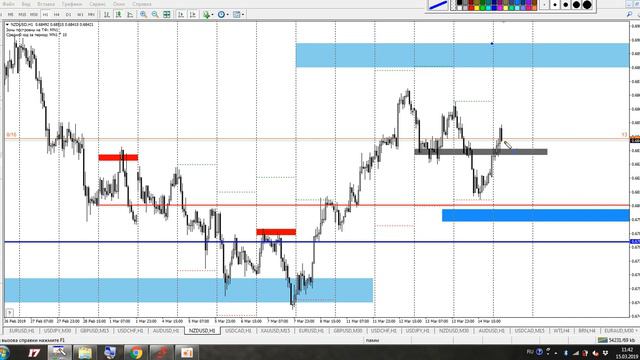This screenshot has width=640, height=360.
Task: Click the RU language indicator in tray
Action: [530, 351]
